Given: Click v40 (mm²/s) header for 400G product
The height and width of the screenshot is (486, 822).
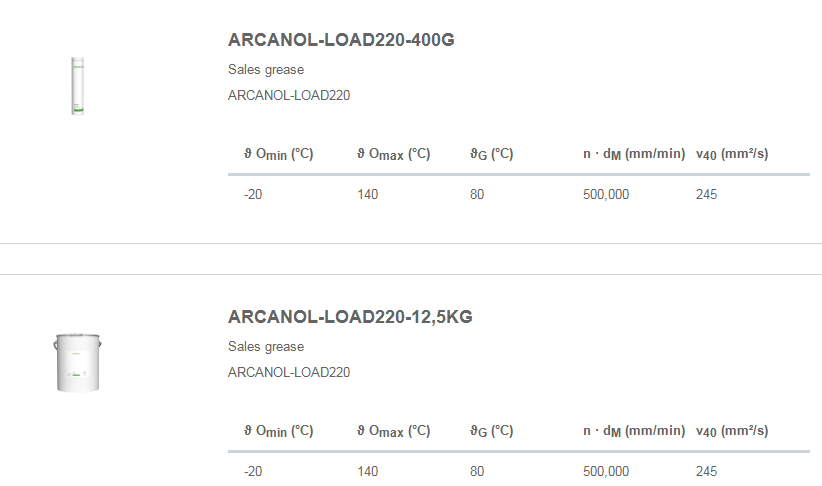Looking at the screenshot, I should point(732,154).
